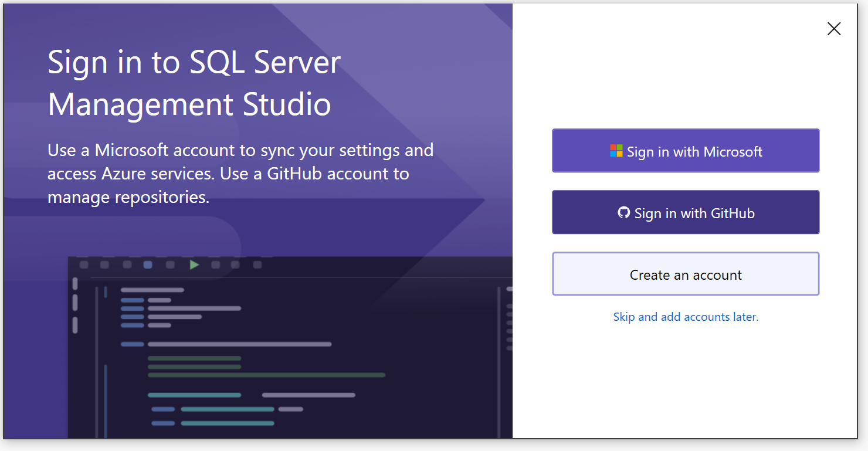Click the Sign in with Microsoft button
This screenshot has height=451, width=868.
[x=686, y=151]
